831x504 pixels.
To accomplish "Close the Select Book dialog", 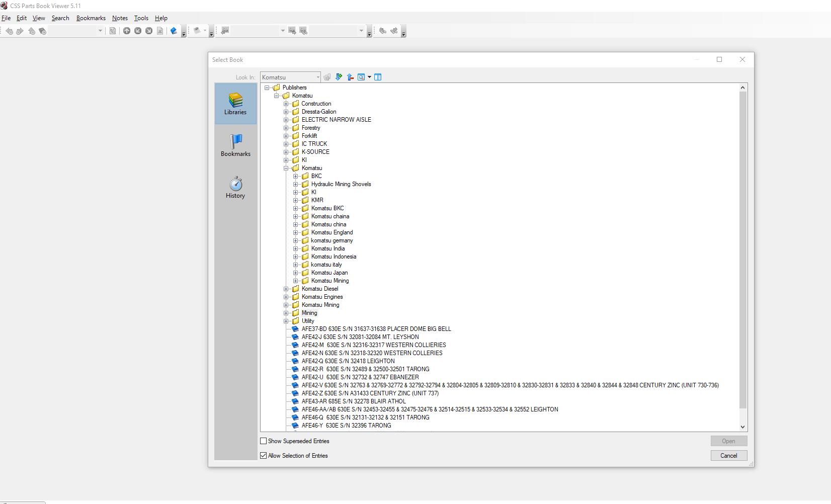I will point(742,59).
